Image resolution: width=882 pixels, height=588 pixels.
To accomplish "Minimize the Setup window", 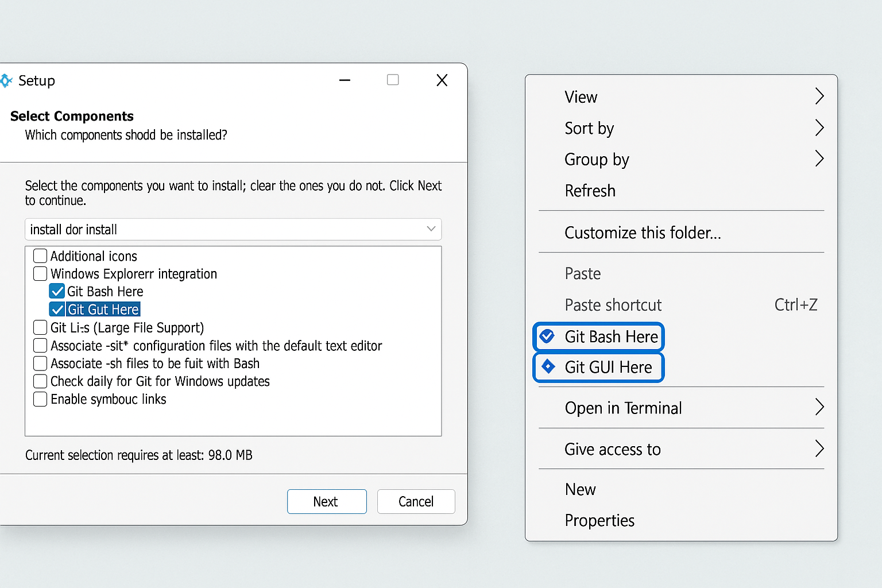I will click(345, 80).
